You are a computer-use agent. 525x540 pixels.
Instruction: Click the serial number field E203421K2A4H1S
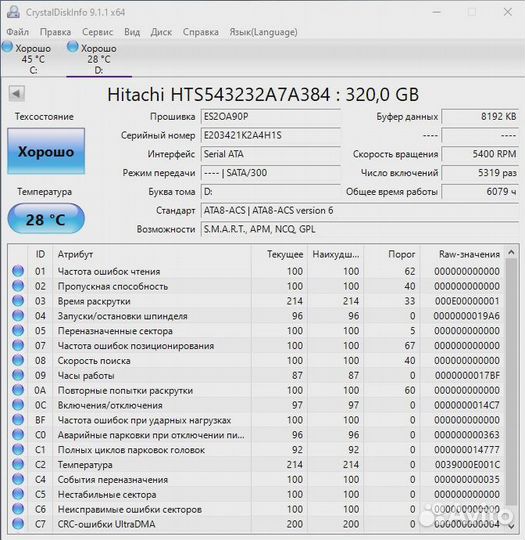pos(271,135)
